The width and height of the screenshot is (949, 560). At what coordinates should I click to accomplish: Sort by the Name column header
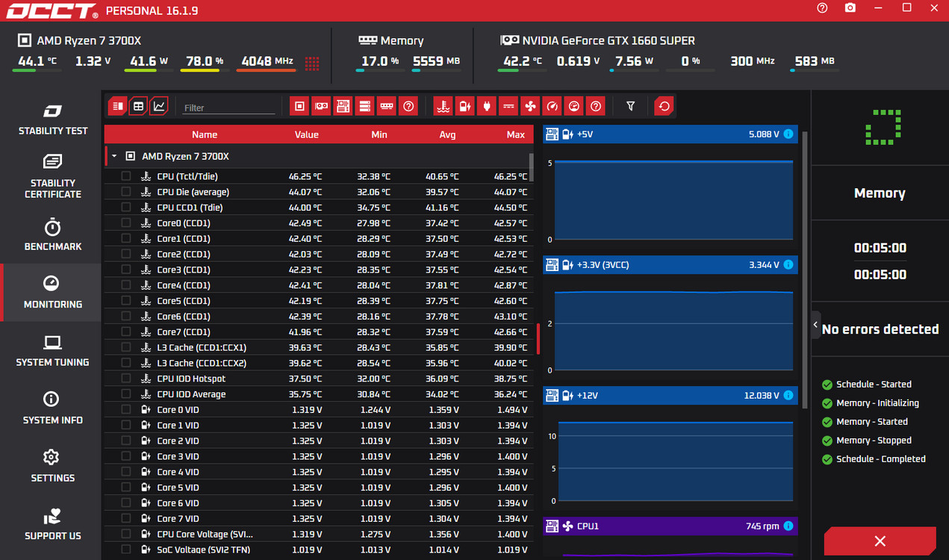[x=205, y=134]
